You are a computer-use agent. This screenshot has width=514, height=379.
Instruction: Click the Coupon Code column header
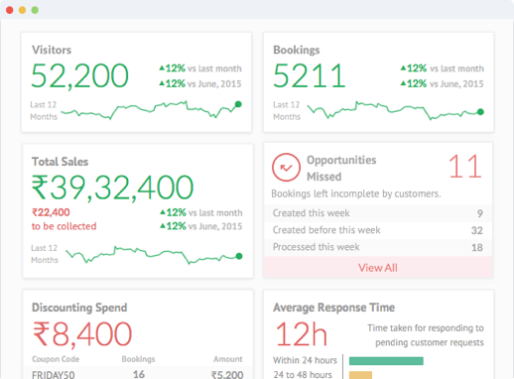pos(56,359)
